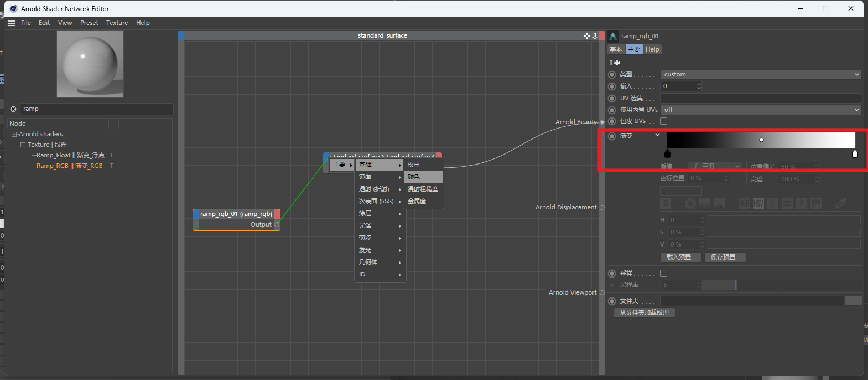Toggle the compact color chooser icon

point(666,203)
